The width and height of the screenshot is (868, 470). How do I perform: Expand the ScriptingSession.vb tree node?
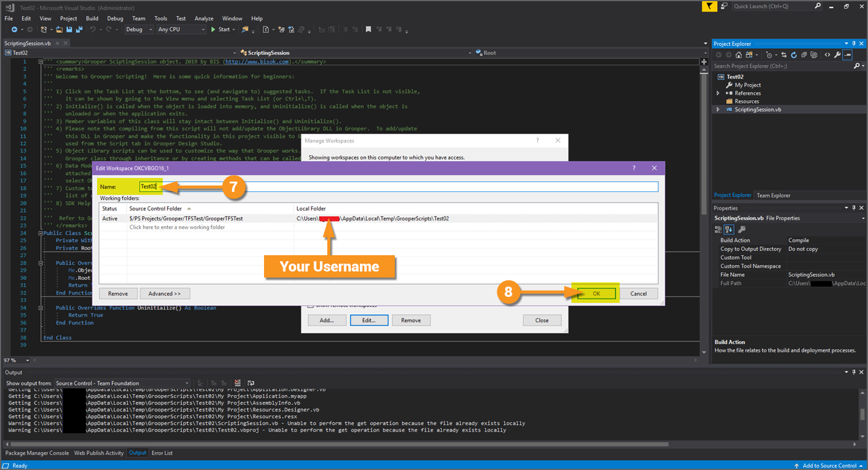[x=718, y=110]
